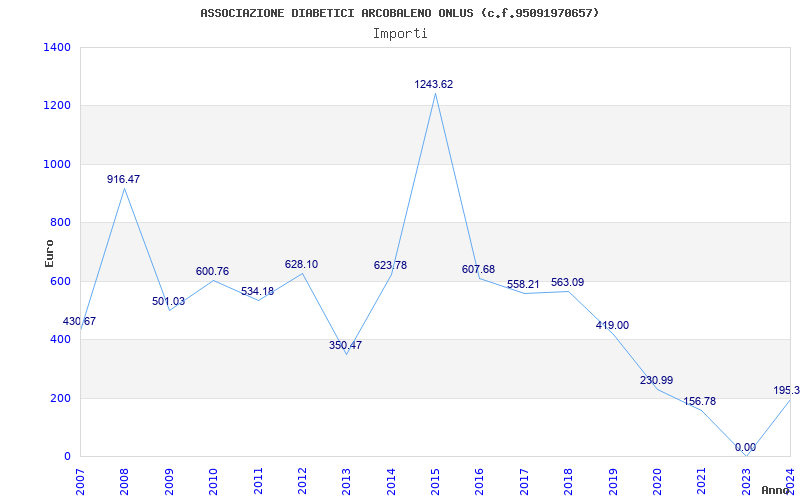Click x-axis year 2019

(613, 482)
